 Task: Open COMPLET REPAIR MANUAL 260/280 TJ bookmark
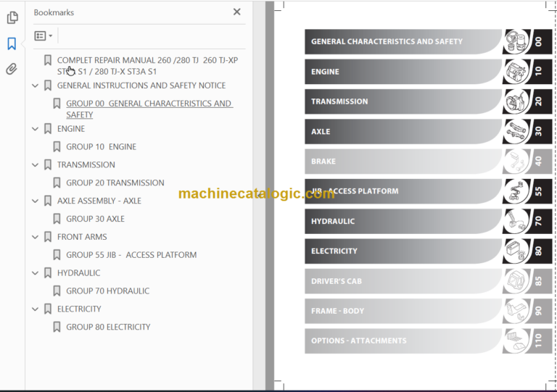pos(147,66)
